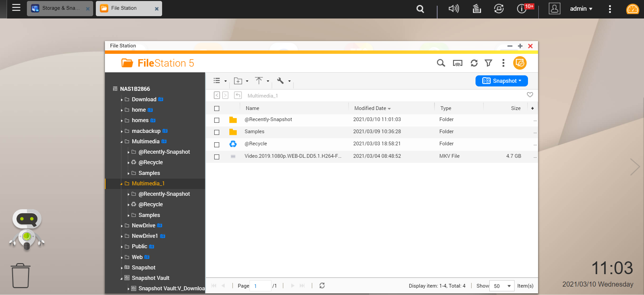Switch to the Storage & Snapshots tab
This screenshot has width=644, height=295.
57,8
